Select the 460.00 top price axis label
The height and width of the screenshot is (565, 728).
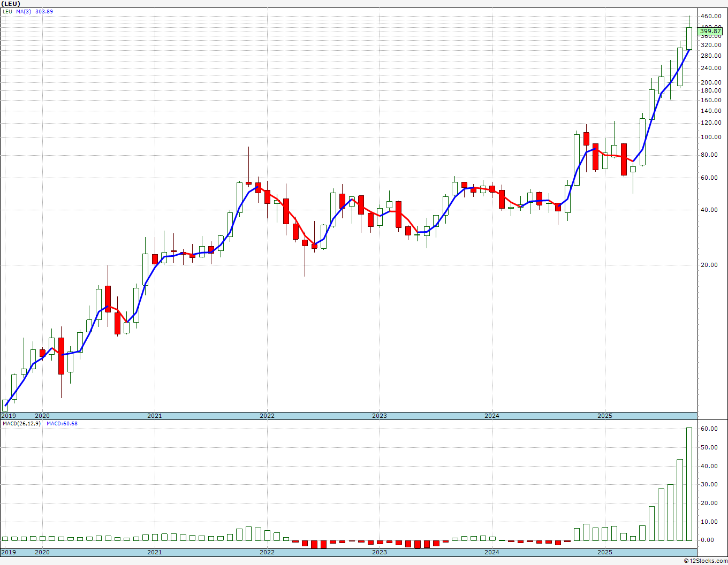click(710, 16)
